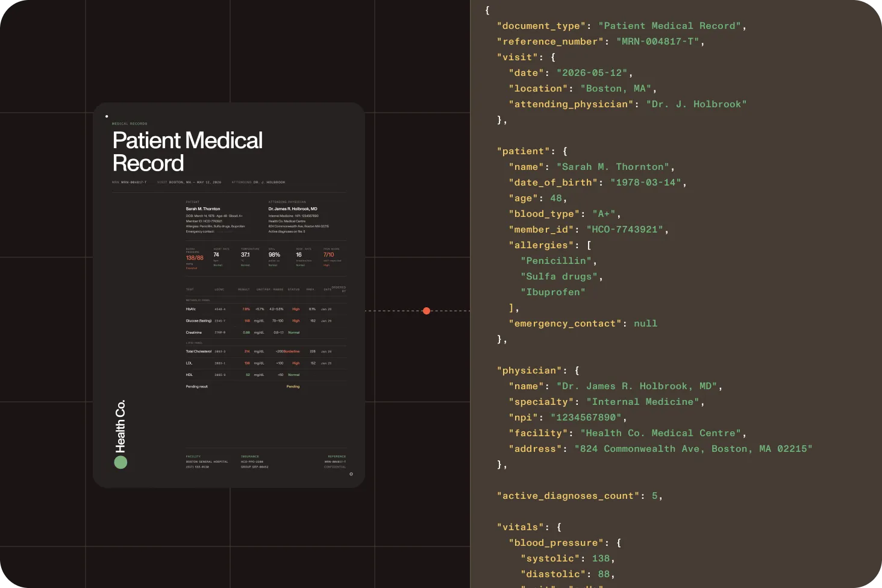Click the temperature value 37.1
Screen dimensions: 882x588
coord(245,255)
